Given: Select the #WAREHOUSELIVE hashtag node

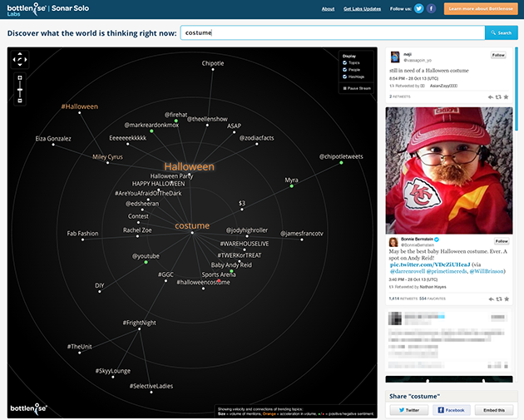Looking at the screenshot, I should [245, 244].
